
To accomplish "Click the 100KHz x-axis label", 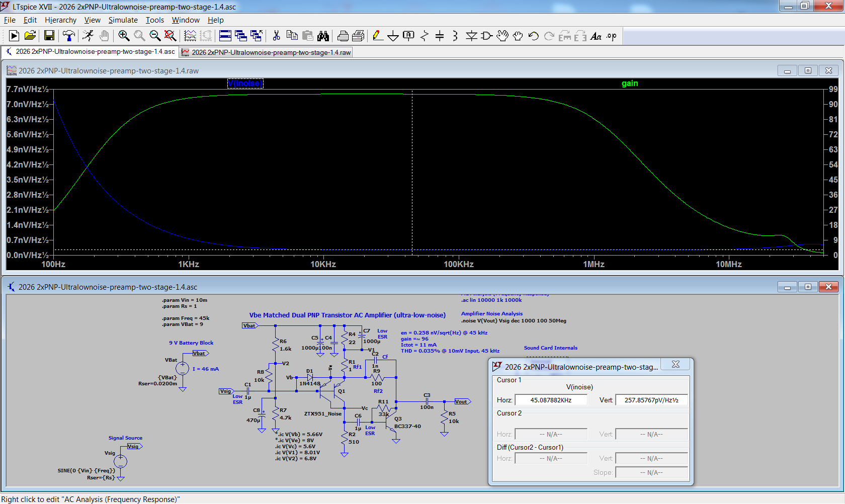I will click(x=458, y=264).
